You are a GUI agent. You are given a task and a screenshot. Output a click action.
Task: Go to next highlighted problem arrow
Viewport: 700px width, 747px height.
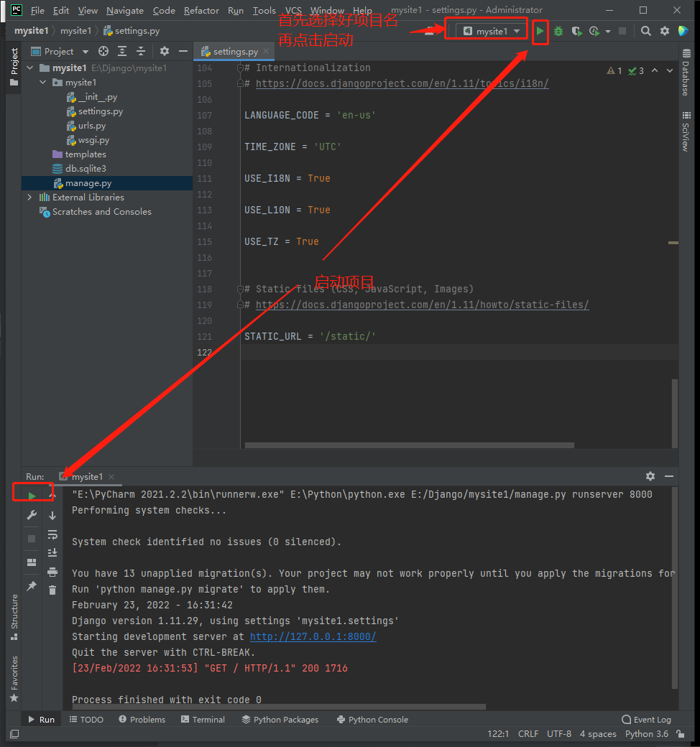(670, 70)
